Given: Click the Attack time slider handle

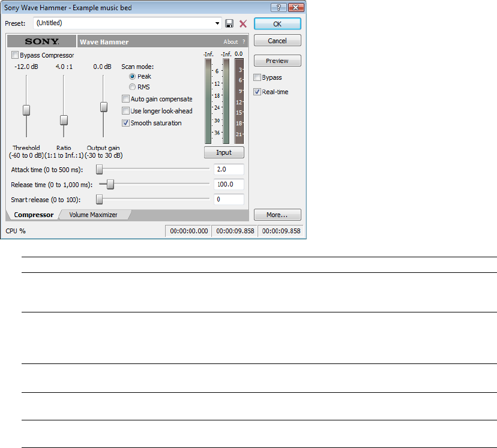Looking at the screenshot, I should (x=100, y=169).
